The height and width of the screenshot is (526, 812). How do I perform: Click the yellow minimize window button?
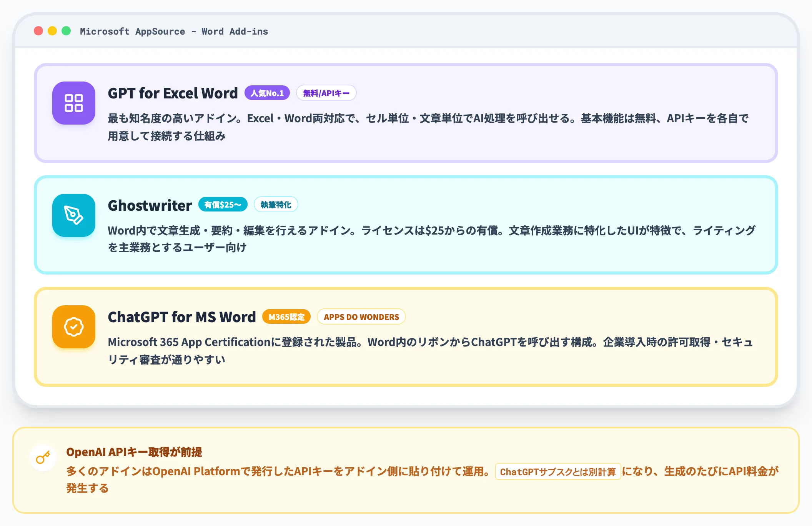(x=52, y=31)
